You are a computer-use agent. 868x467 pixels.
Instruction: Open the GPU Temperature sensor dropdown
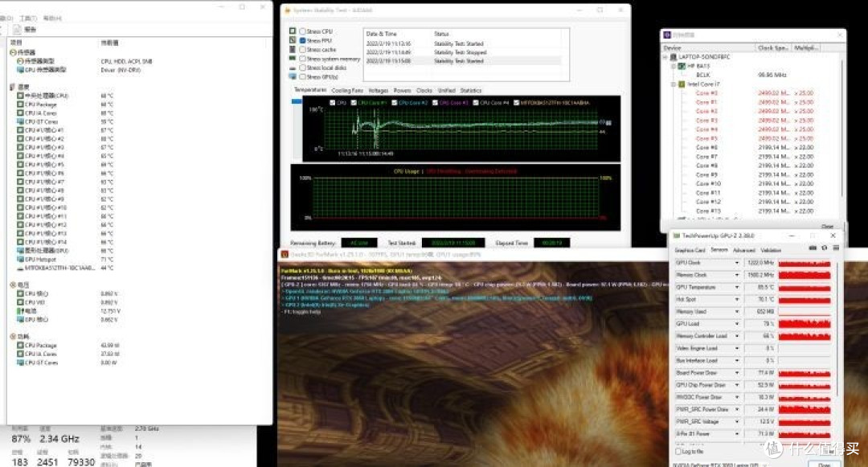(x=737, y=287)
